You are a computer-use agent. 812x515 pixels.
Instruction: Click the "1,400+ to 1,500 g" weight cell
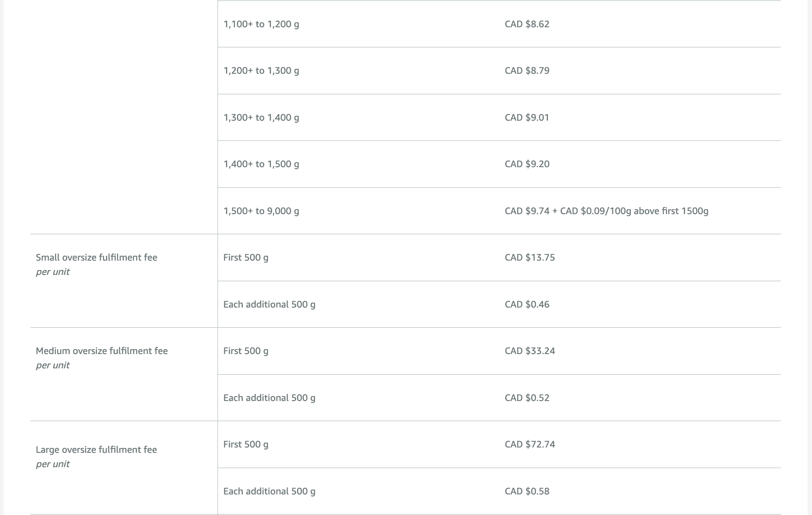[x=261, y=164]
